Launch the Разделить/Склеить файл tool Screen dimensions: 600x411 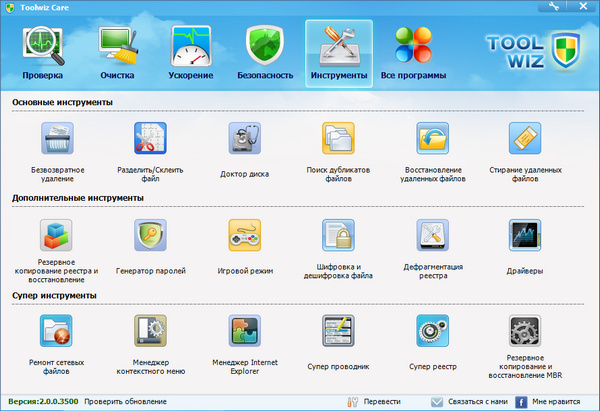(150, 140)
